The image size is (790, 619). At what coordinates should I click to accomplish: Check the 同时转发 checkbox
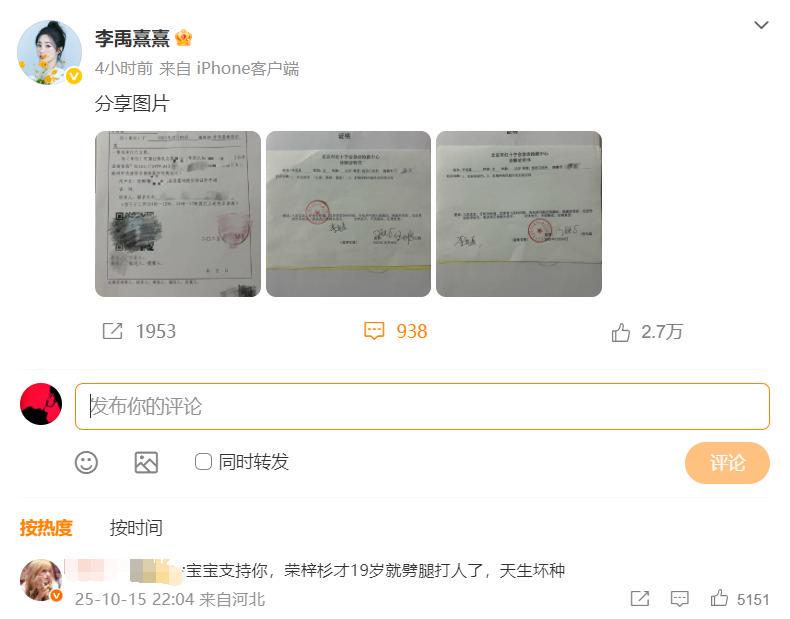point(203,461)
